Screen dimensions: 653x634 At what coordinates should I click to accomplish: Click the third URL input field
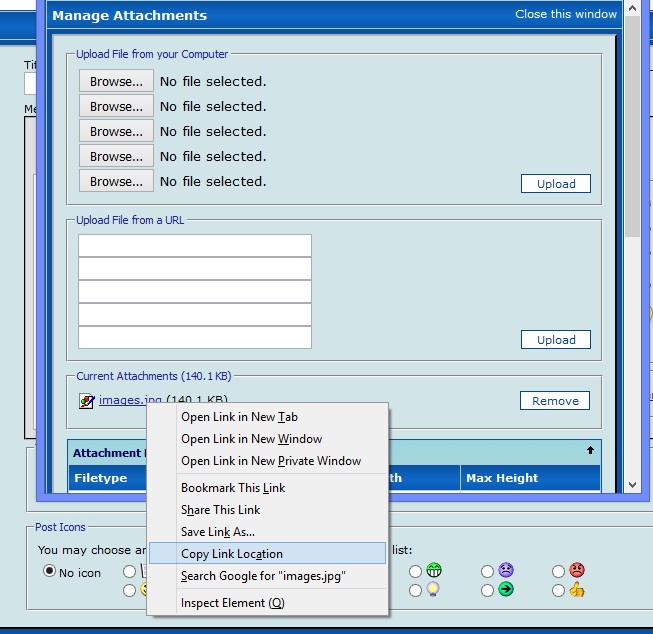tap(194, 292)
